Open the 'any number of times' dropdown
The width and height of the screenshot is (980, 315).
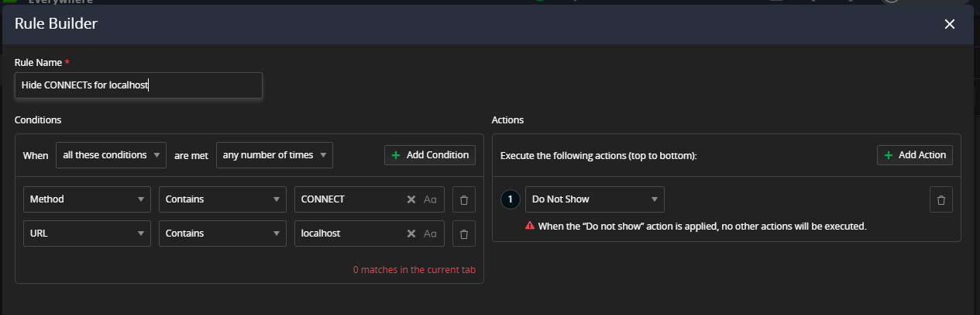pyautogui.click(x=274, y=155)
